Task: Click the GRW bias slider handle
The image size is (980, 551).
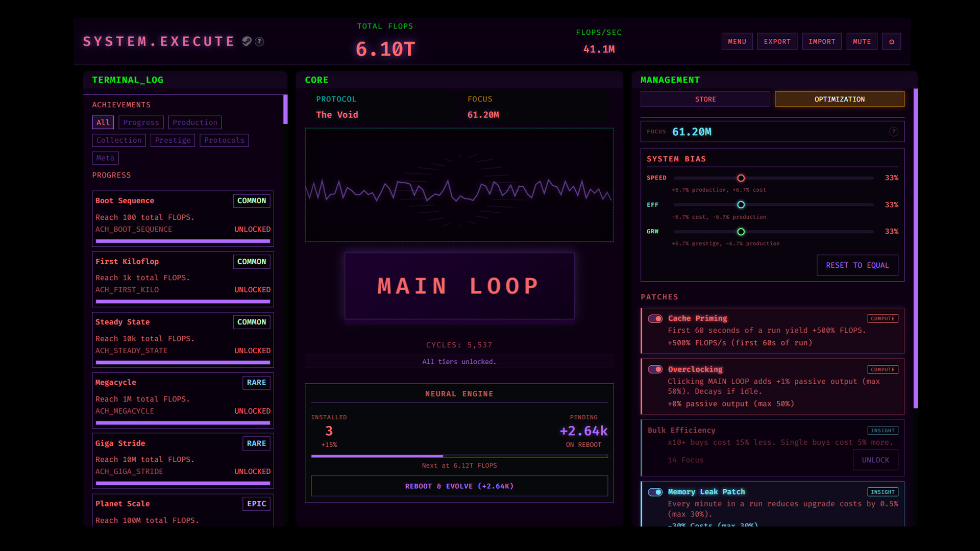Action: [741, 232]
